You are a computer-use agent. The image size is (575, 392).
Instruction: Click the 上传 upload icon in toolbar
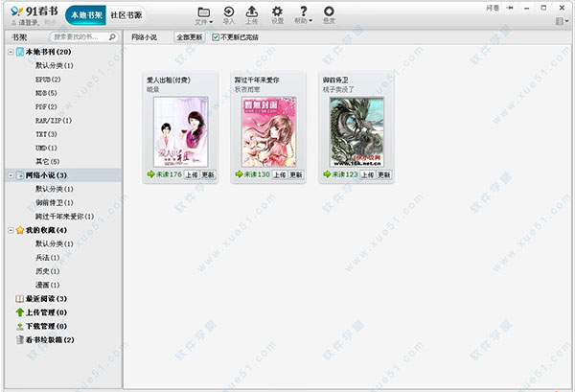251,12
